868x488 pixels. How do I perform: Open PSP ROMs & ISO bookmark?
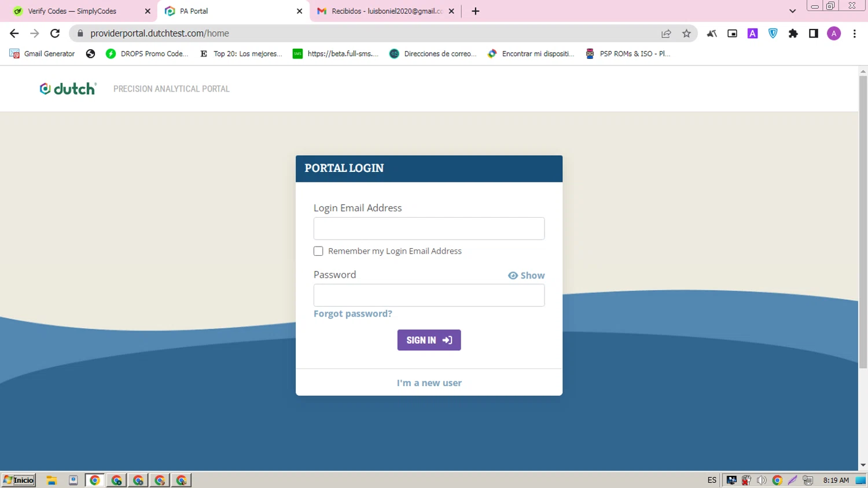628,54
